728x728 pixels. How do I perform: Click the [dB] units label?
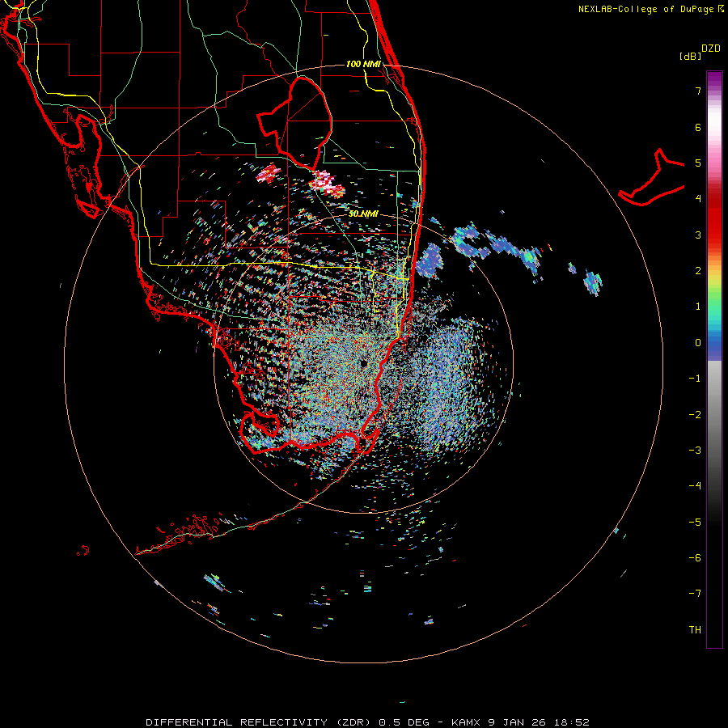(690, 56)
